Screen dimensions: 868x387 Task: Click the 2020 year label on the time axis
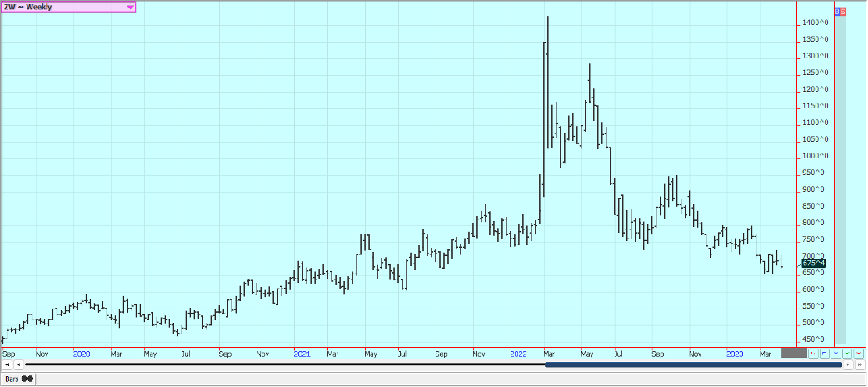(82, 353)
